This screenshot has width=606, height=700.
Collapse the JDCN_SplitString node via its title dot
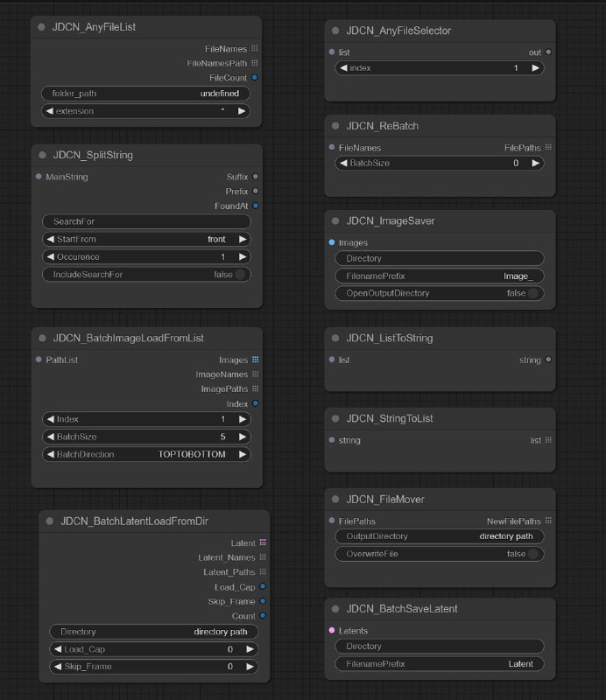42,155
